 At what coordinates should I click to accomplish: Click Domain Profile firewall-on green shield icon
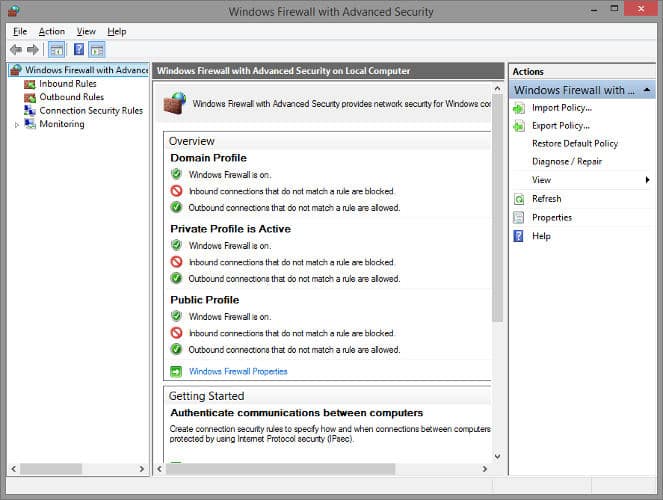[x=176, y=174]
